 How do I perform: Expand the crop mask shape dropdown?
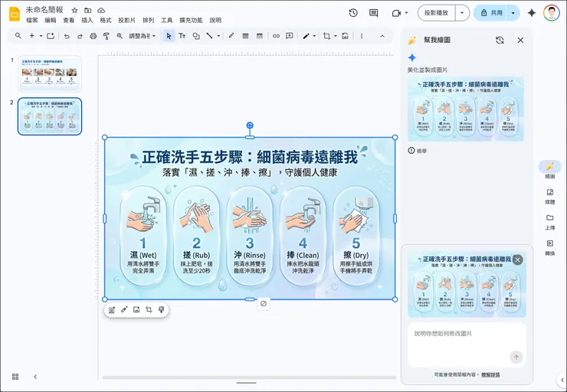pos(336,36)
